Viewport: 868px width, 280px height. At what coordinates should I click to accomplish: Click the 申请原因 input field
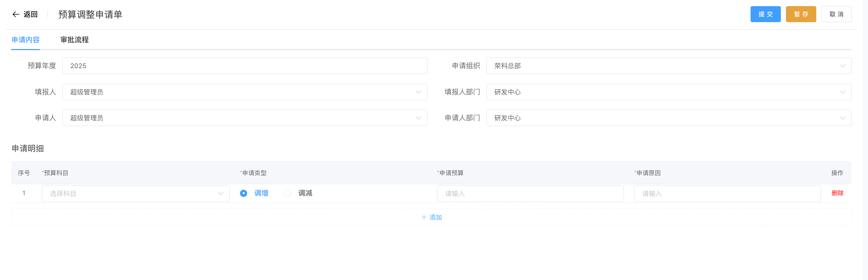pos(727,193)
